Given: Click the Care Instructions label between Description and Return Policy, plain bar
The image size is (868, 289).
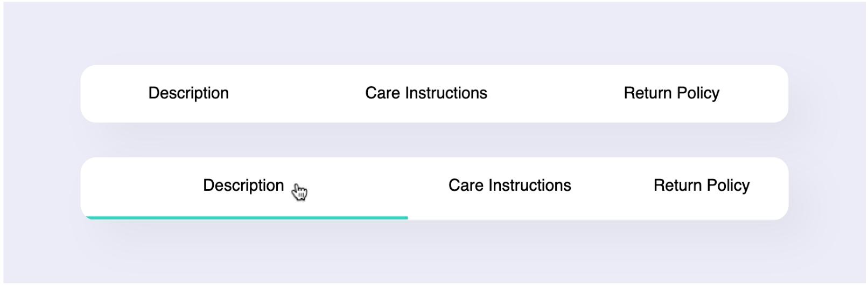Looking at the screenshot, I should tap(426, 93).
